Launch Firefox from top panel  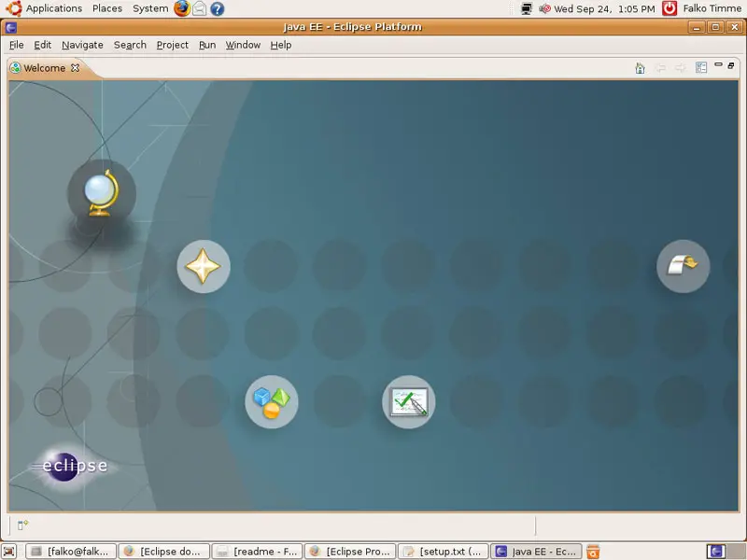pos(181,8)
